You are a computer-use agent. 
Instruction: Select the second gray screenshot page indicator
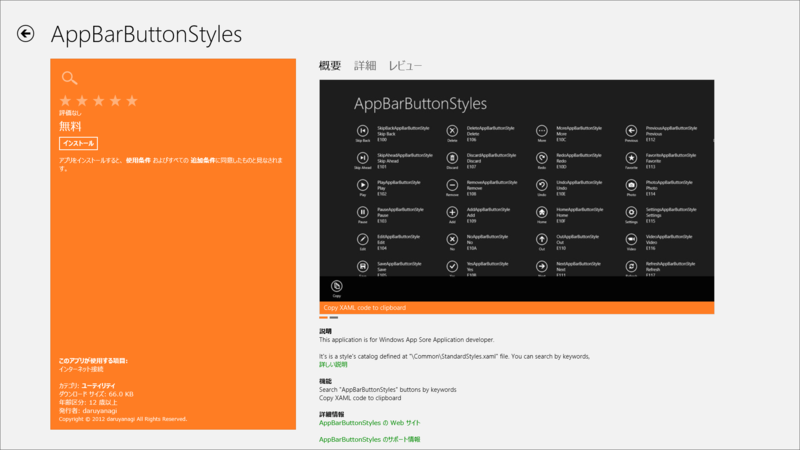tap(334, 317)
